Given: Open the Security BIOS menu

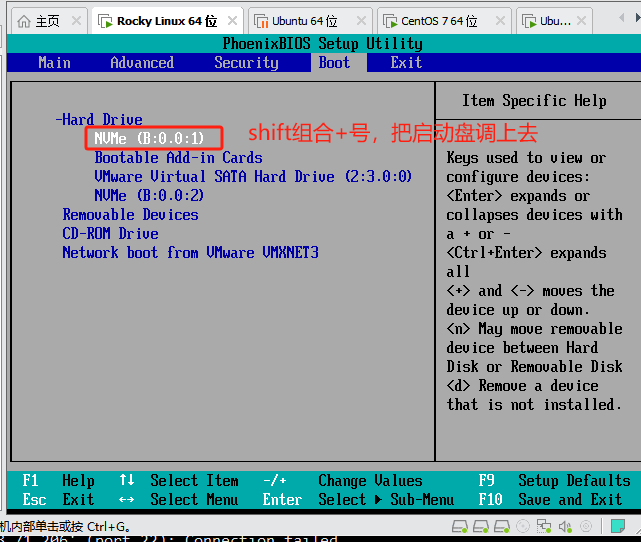Looking at the screenshot, I should 247,63.
